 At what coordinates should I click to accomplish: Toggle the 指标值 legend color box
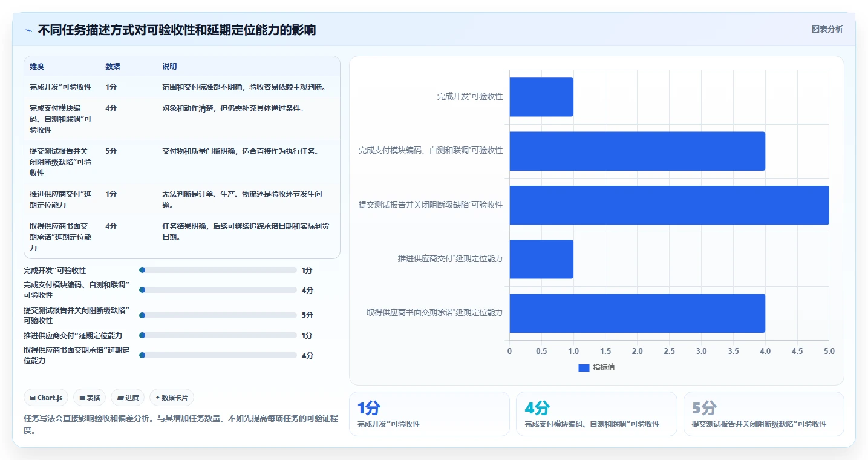pos(584,367)
